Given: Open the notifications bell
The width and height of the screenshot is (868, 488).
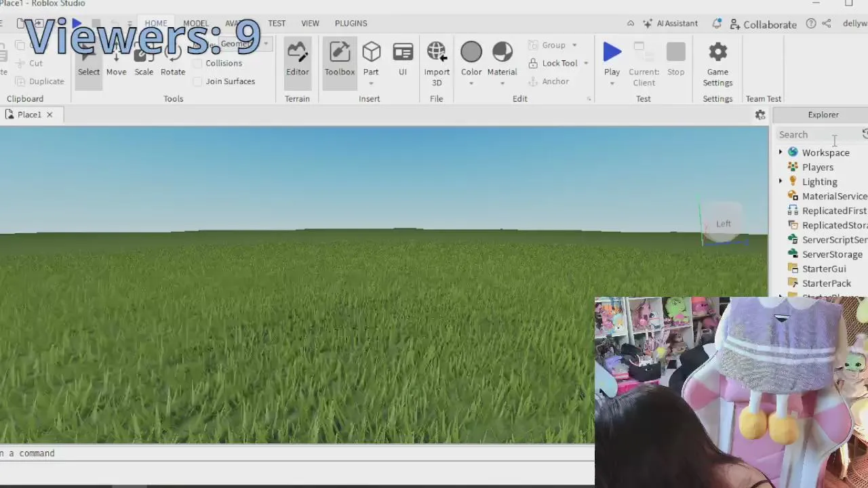Looking at the screenshot, I should click(717, 23).
